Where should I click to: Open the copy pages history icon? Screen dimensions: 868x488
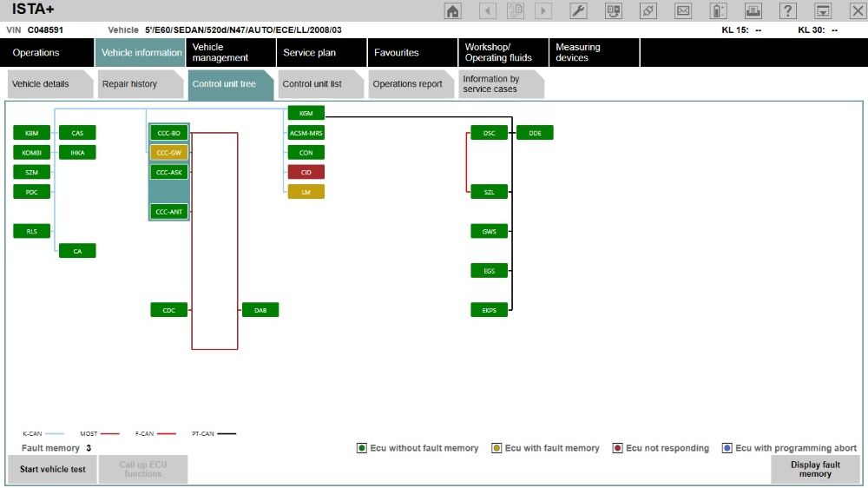516,10
